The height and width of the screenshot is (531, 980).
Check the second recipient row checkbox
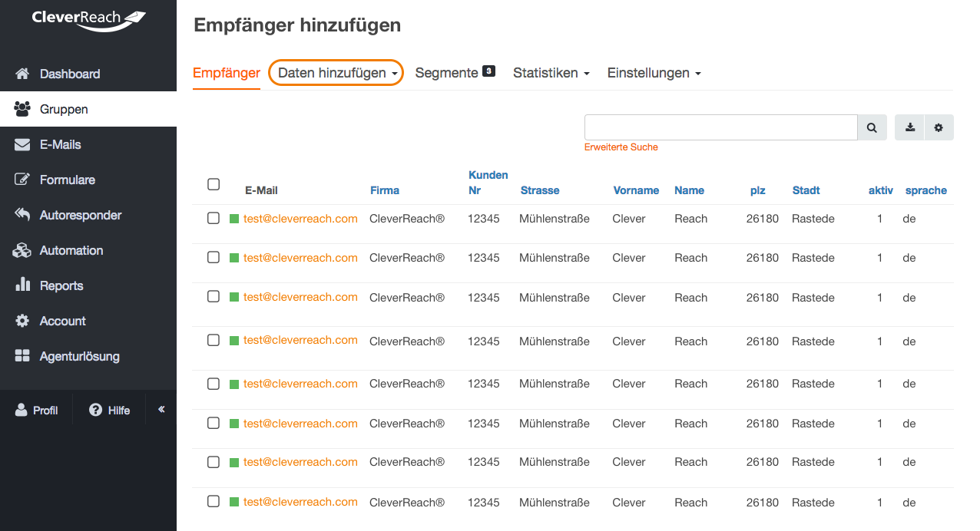(214, 257)
